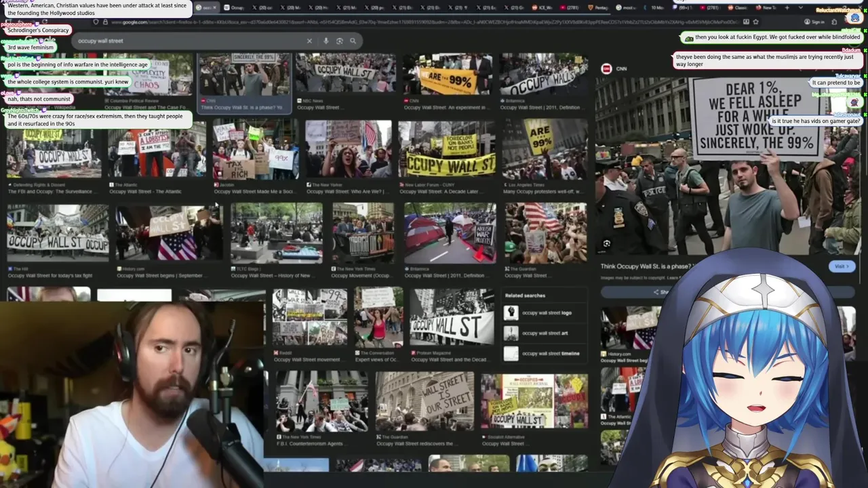Select 'occupy wall street art' related search
This screenshot has height=488, width=868.
tap(545, 333)
